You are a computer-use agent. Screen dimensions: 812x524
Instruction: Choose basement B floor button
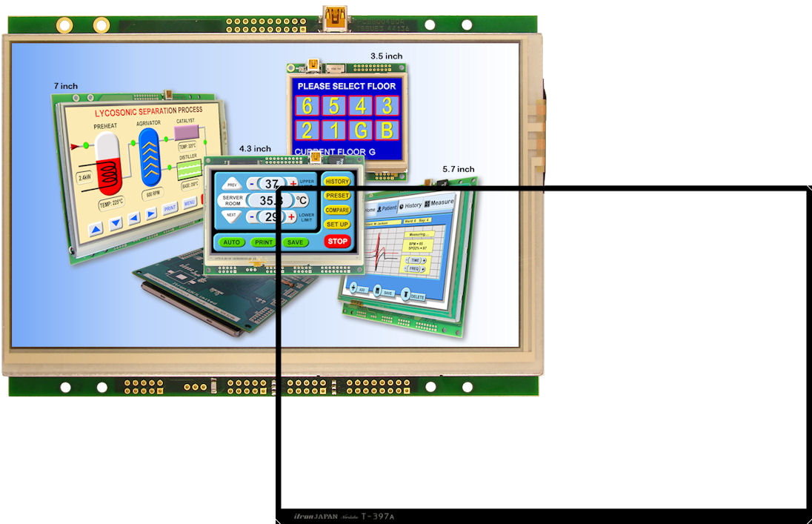387,130
